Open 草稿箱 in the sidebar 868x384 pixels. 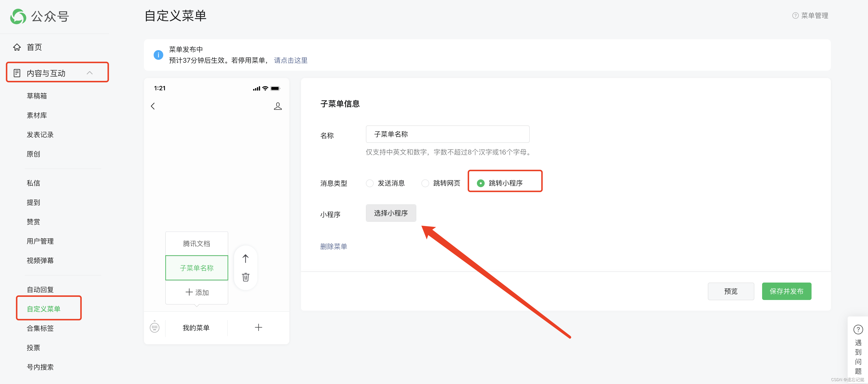(x=37, y=96)
